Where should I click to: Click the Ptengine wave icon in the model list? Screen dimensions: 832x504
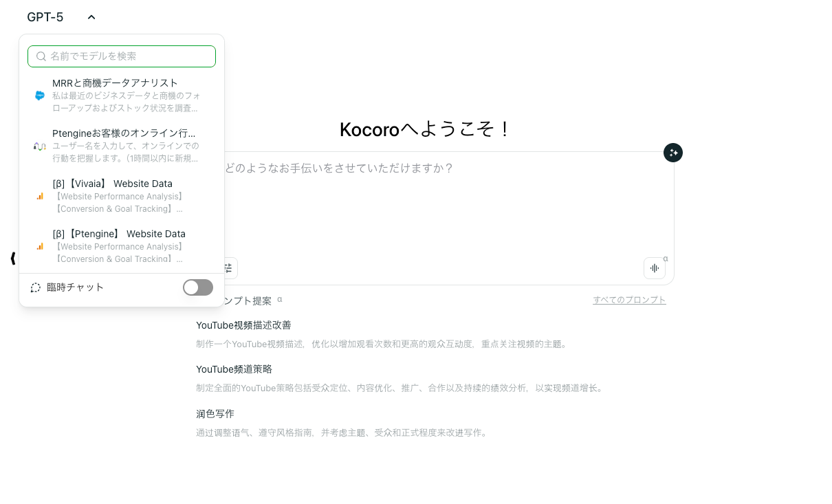pos(40,146)
